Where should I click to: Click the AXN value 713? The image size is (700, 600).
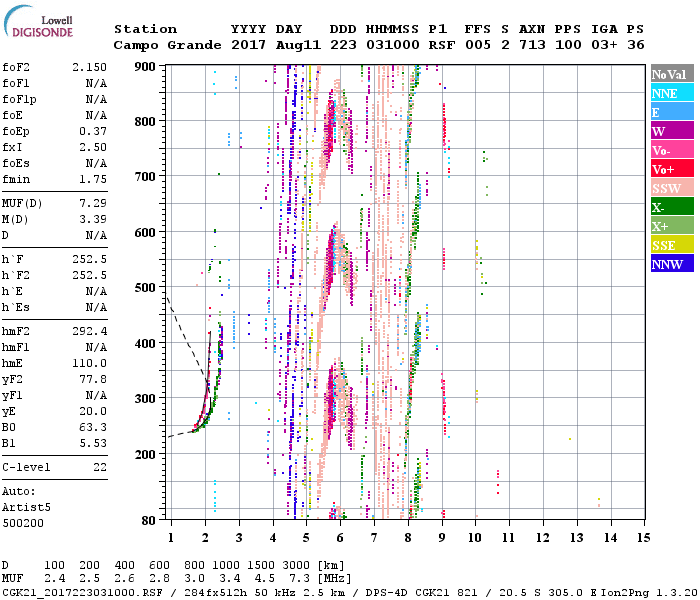[x=532, y=45]
